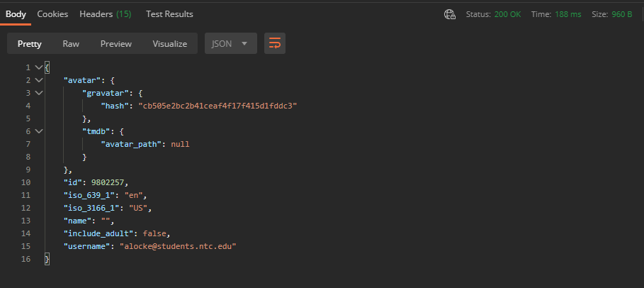644x288 pixels.
Task: Click the 200 OK status value
Action: (x=508, y=14)
